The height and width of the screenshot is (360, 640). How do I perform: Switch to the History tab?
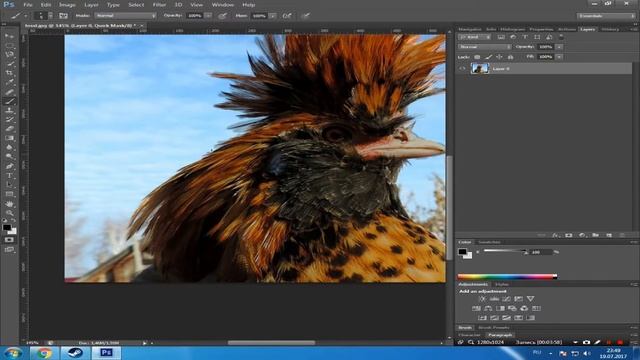[x=610, y=29]
